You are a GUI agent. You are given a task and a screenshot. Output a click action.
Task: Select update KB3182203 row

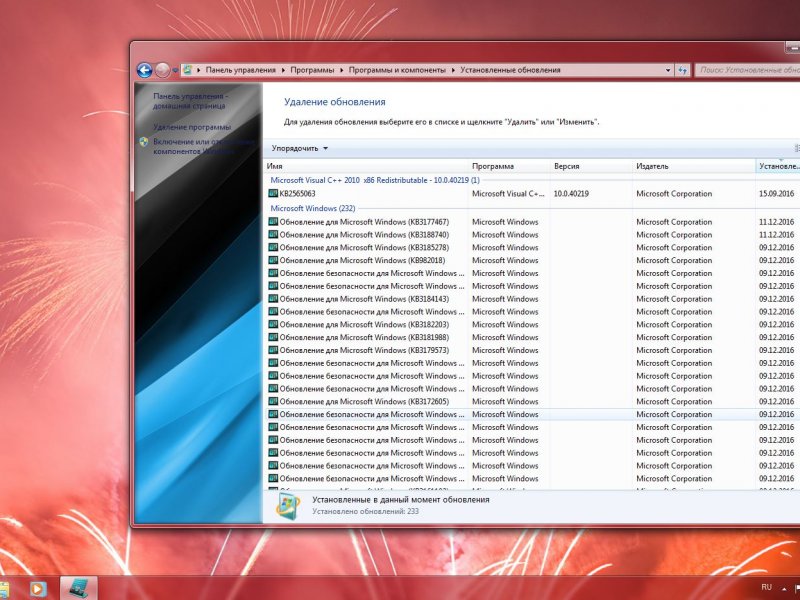(533, 324)
